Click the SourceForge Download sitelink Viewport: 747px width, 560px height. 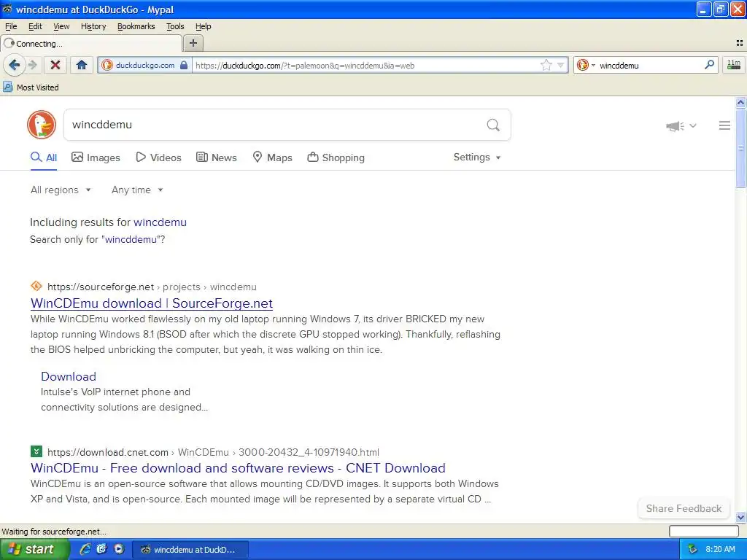69,377
